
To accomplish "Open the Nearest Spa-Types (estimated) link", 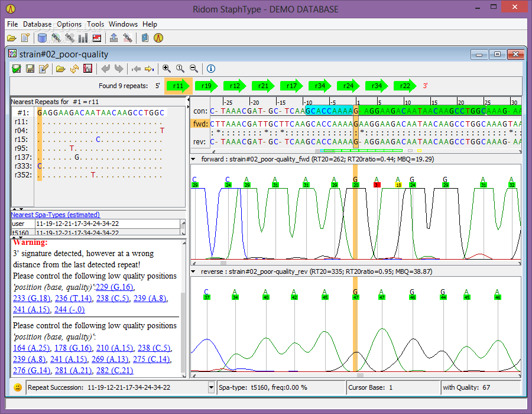I will (x=56, y=215).
